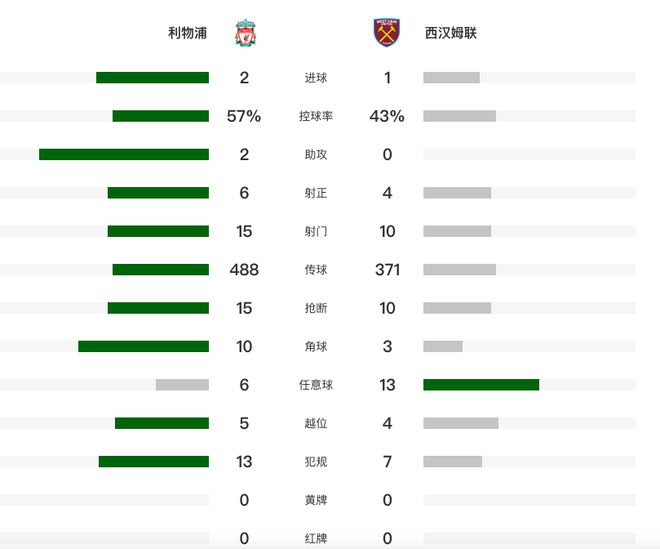Click West Ham's 371 passes value
Viewport: 660px width, 549px height.
click(387, 270)
